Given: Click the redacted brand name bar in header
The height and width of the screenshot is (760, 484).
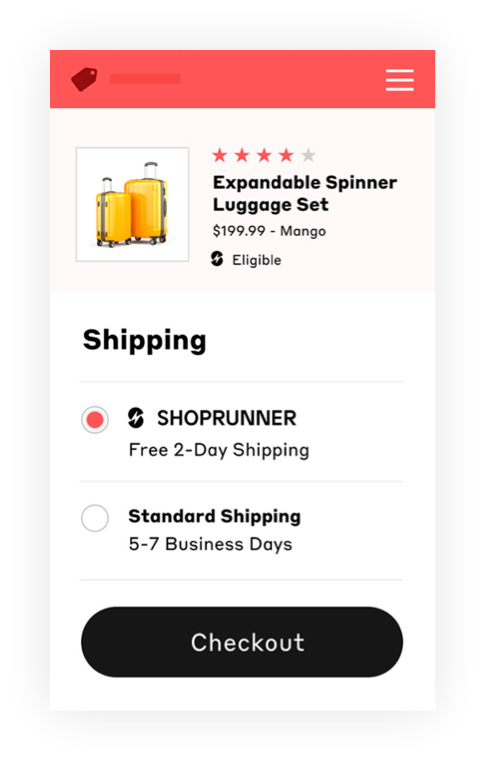Looking at the screenshot, I should [x=145, y=79].
